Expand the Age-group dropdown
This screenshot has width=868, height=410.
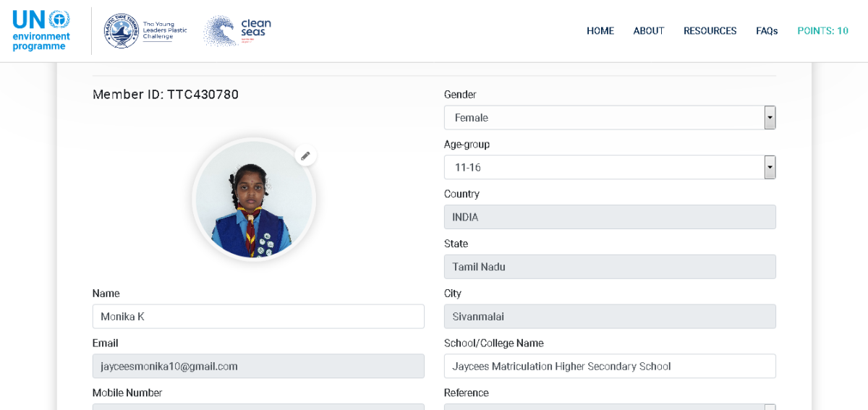(610, 167)
